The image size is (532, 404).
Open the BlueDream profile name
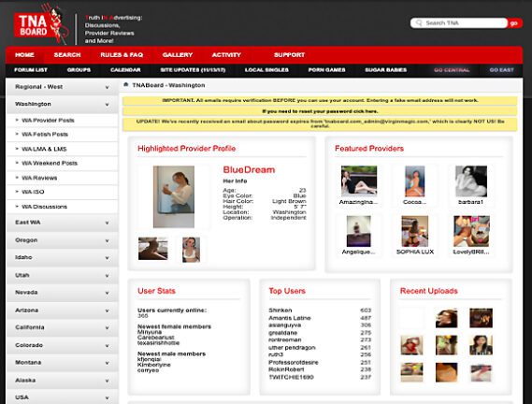(249, 170)
